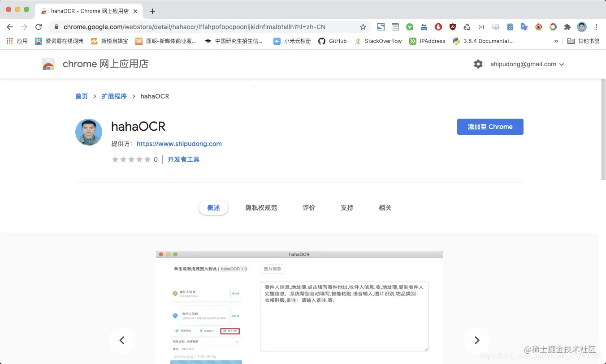Open the recycle arrows extension
The image size is (606, 364).
pos(467,27)
